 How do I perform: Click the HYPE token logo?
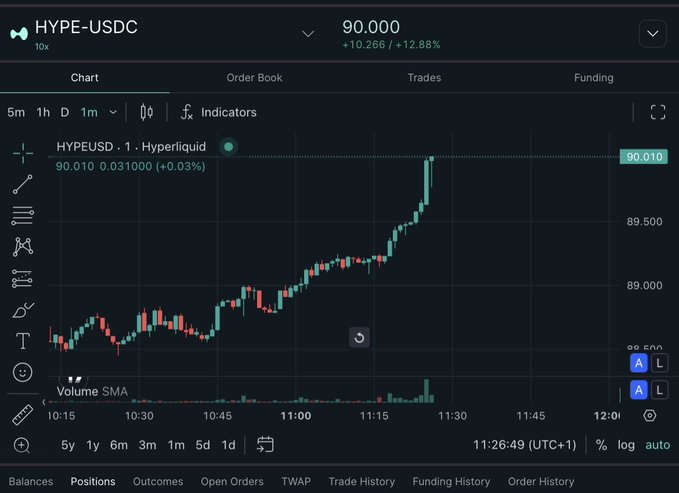(x=19, y=33)
